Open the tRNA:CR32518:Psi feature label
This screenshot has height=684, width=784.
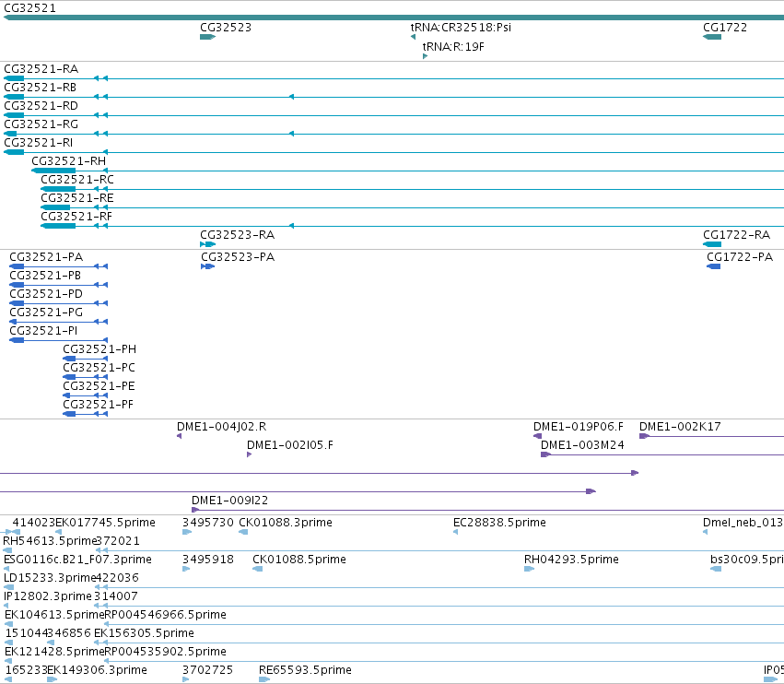pyautogui.click(x=461, y=27)
